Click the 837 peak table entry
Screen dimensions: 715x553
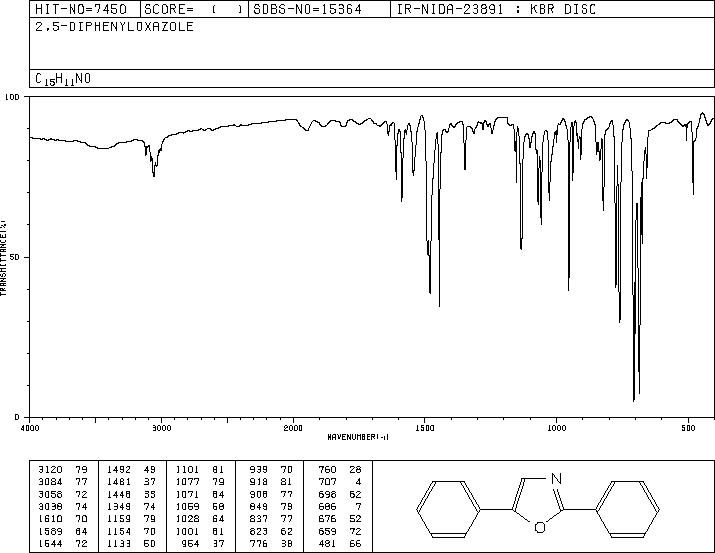(x=271, y=519)
